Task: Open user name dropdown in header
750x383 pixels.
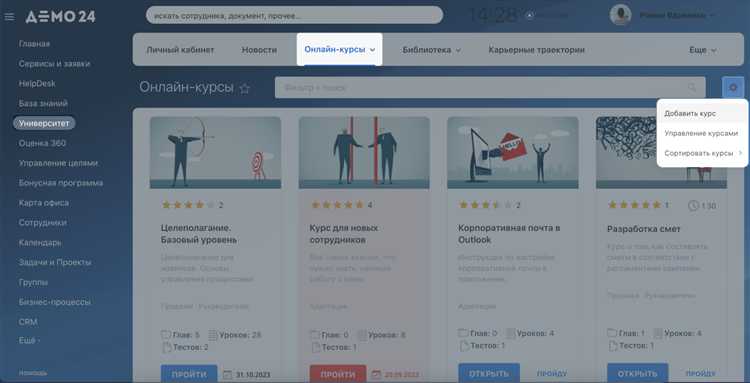Action: (677, 15)
